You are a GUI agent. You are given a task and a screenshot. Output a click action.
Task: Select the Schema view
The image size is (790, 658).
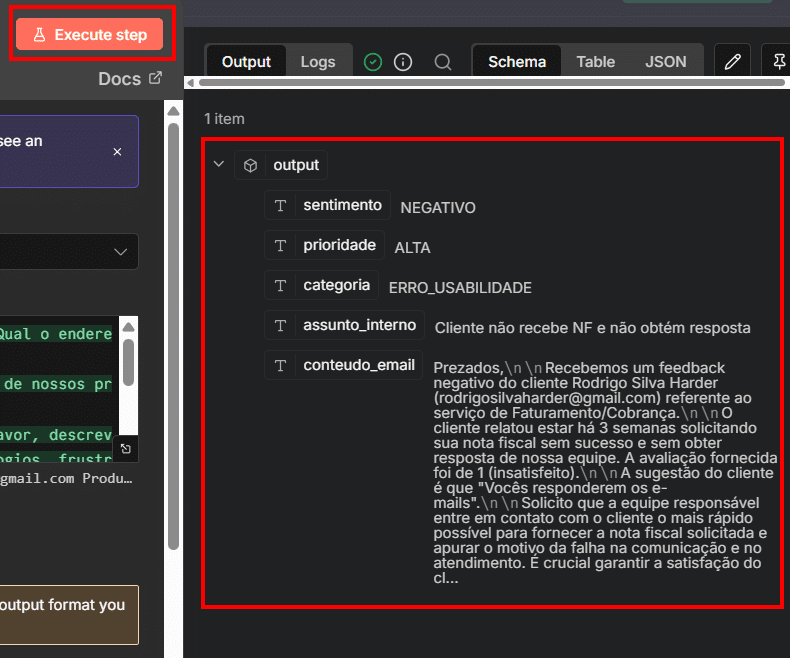point(517,61)
